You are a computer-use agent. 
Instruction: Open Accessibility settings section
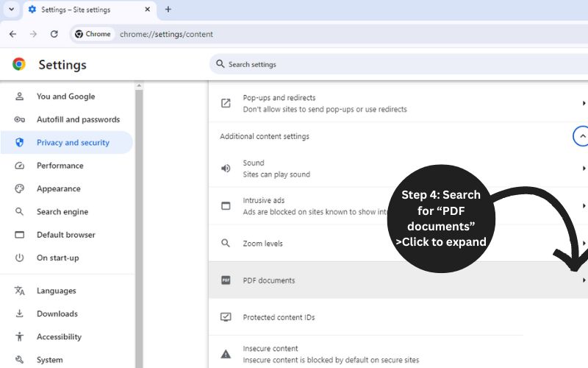click(66, 337)
